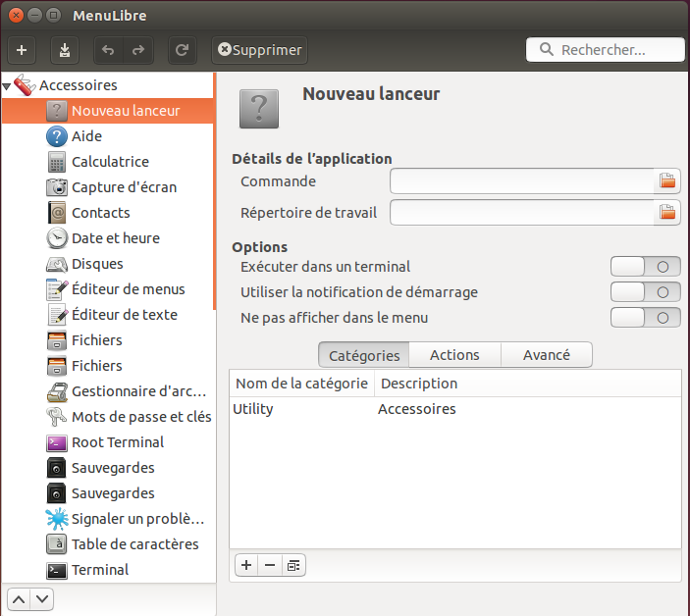Select the Éditeur de texte icon
Viewport: 690px width, 616px height.
click(58, 315)
